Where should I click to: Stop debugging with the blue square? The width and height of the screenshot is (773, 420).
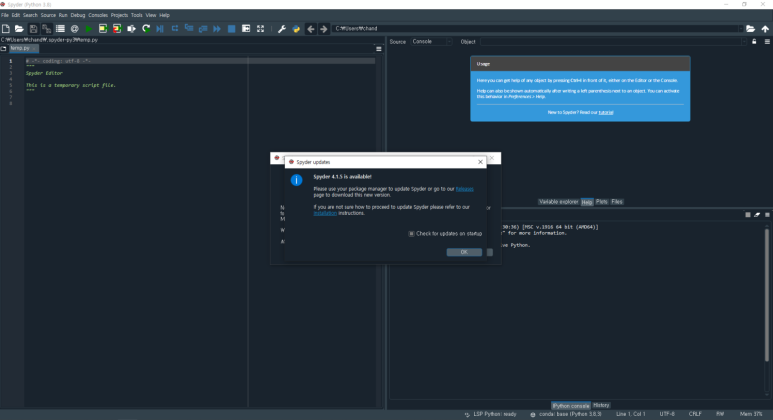(231, 29)
